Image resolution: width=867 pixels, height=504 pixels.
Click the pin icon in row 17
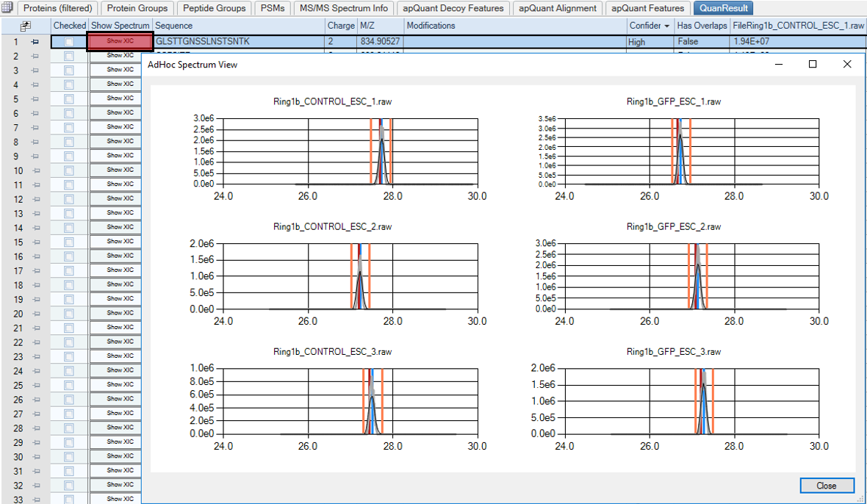point(37,271)
